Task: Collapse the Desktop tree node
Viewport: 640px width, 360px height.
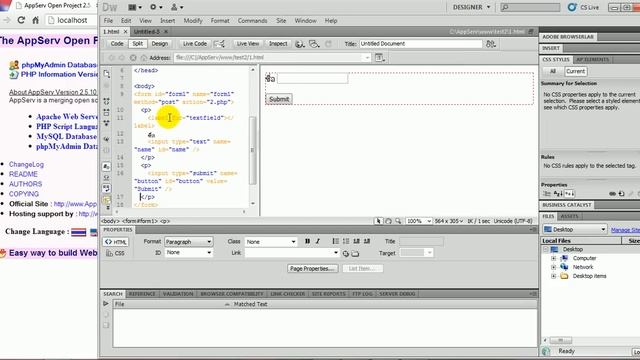Action: pyautogui.click(x=545, y=249)
